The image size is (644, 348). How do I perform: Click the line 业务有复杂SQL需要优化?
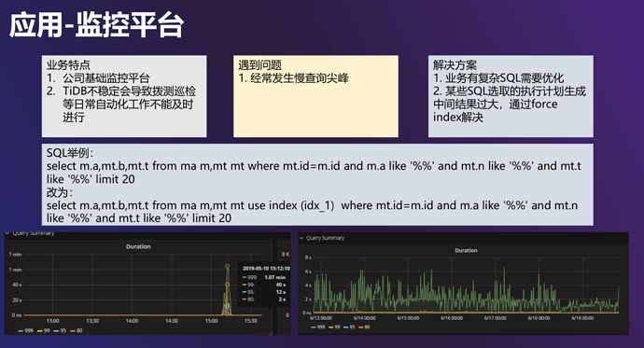tap(504, 78)
